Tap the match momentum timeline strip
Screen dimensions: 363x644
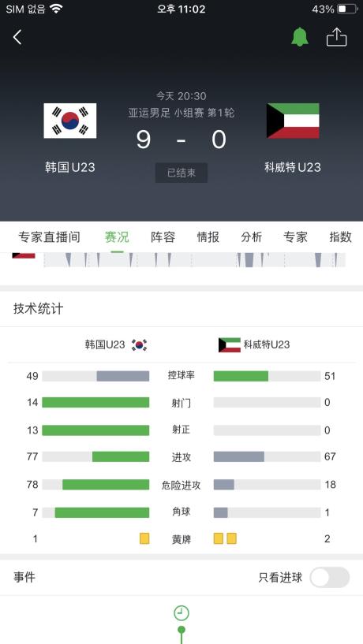pos(194,260)
